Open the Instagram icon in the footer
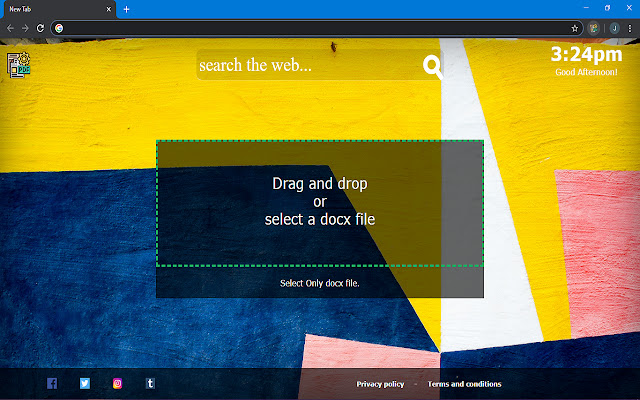Viewport: 640px width, 400px height. pyautogui.click(x=118, y=383)
